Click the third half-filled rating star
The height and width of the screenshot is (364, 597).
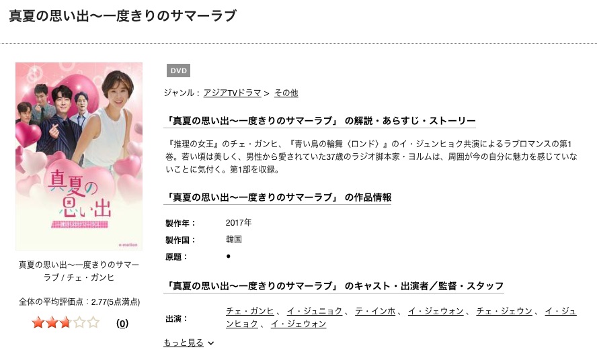(x=65, y=322)
